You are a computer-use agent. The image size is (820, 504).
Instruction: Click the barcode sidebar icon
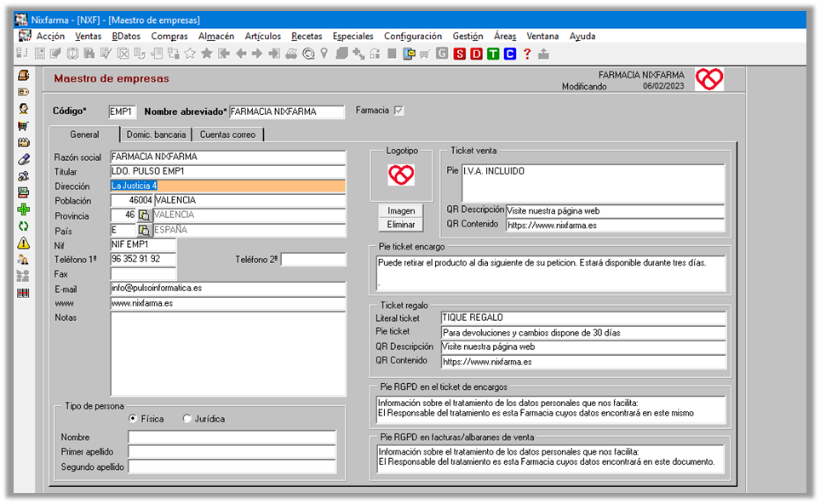(x=24, y=294)
